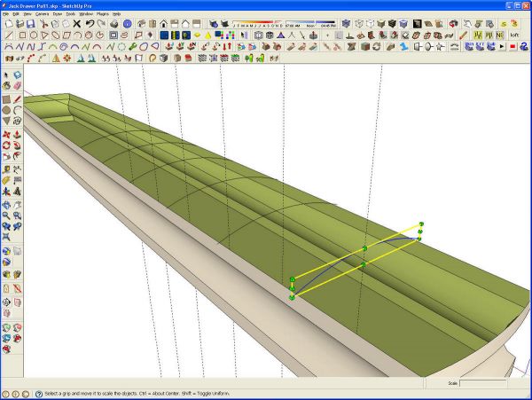Toggle the display shadows icon
Screen dimensions: 532x400
click(224, 24)
